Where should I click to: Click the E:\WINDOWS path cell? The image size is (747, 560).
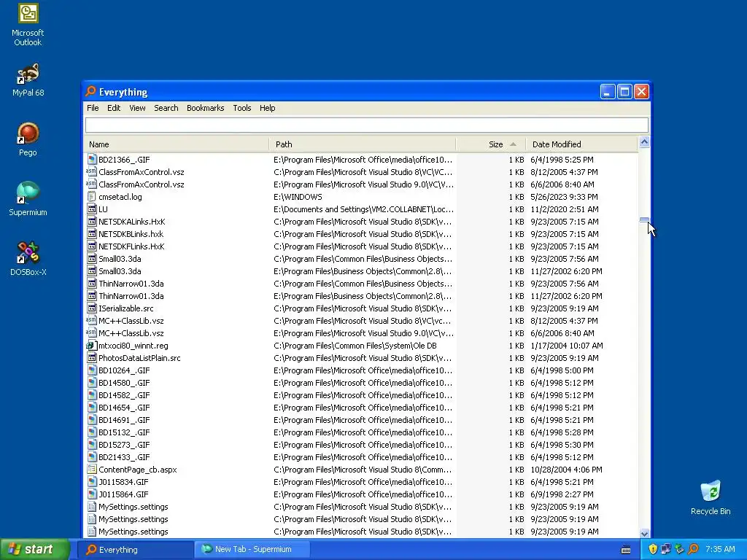298,197
